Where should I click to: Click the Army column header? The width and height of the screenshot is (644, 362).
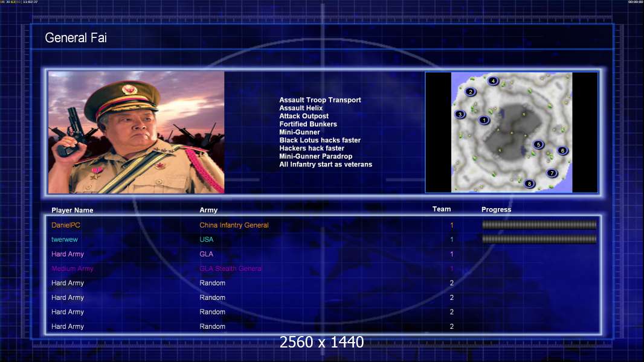pos(208,210)
